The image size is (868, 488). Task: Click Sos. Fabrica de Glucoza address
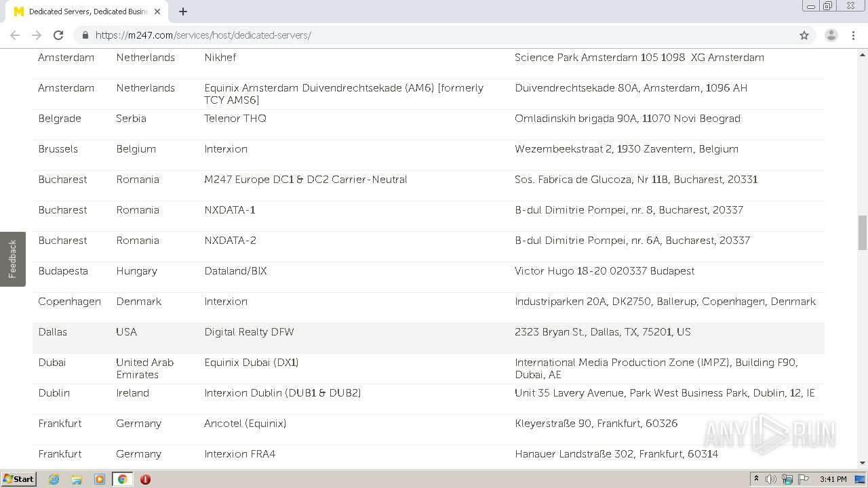tap(636, 180)
